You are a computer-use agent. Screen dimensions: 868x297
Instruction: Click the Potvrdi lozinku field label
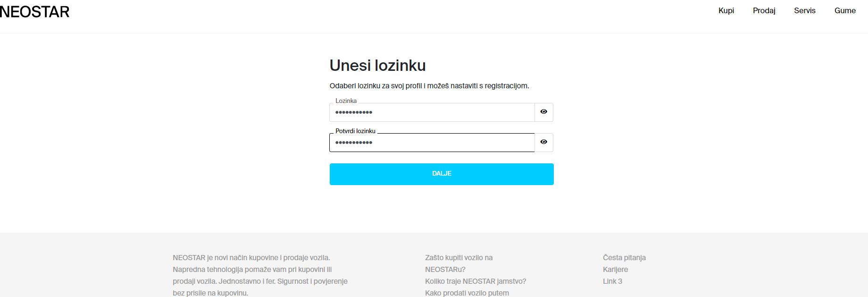tap(355, 131)
